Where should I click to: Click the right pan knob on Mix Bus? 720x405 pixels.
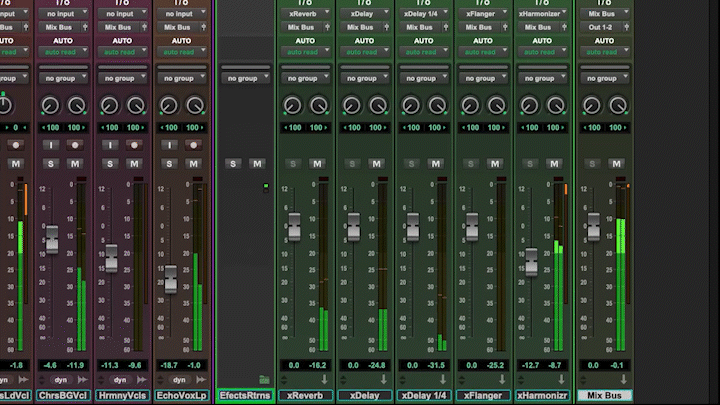click(x=618, y=105)
